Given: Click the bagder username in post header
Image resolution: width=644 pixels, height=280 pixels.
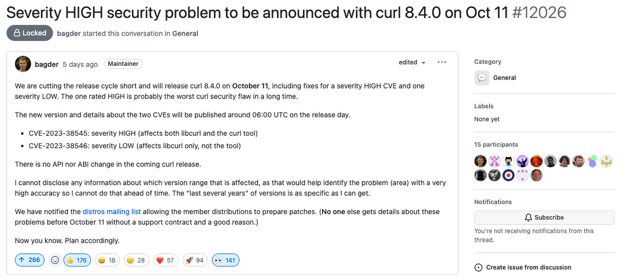Looking at the screenshot, I should tap(46, 64).
